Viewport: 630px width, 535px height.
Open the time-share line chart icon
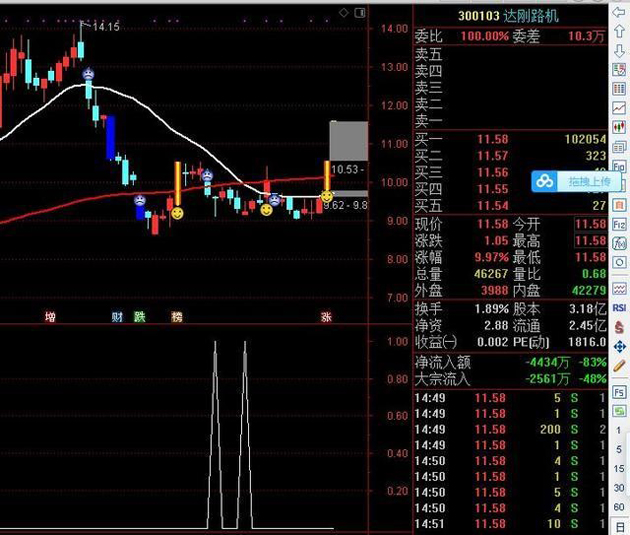(619, 108)
